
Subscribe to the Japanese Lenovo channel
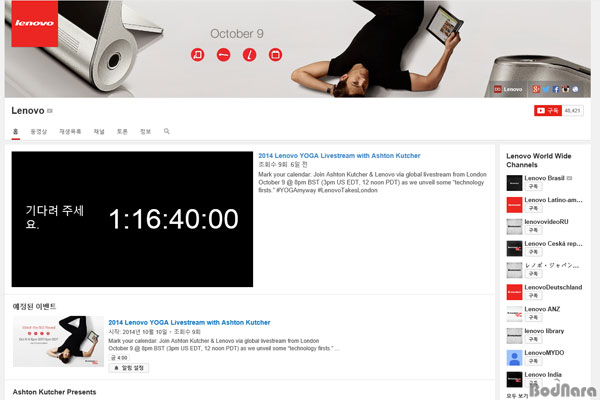(533, 274)
